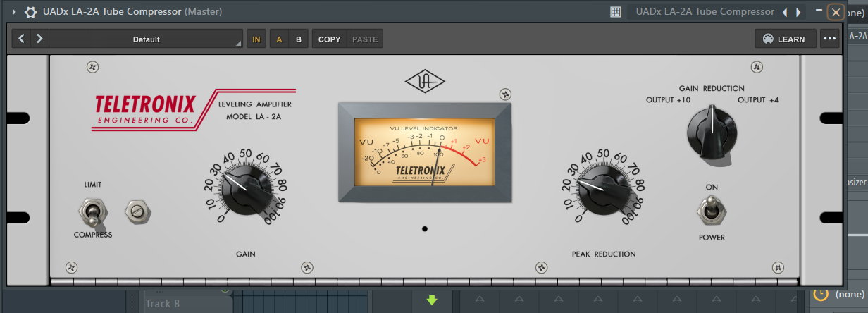This screenshot has width=868, height=313.
Task: Click the VU level indicator meter
Action: pyautogui.click(x=424, y=153)
